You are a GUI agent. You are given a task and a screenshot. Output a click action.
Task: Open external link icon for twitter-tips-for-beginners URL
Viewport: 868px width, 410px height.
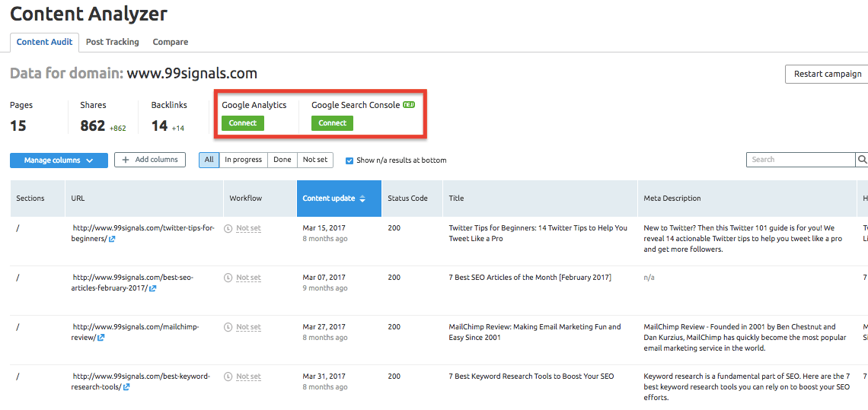(x=112, y=239)
